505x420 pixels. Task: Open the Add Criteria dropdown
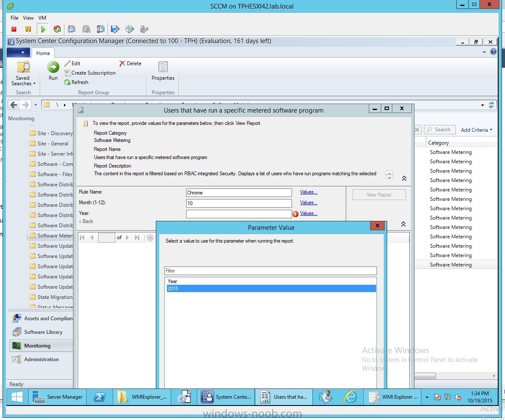pyautogui.click(x=476, y=130)
